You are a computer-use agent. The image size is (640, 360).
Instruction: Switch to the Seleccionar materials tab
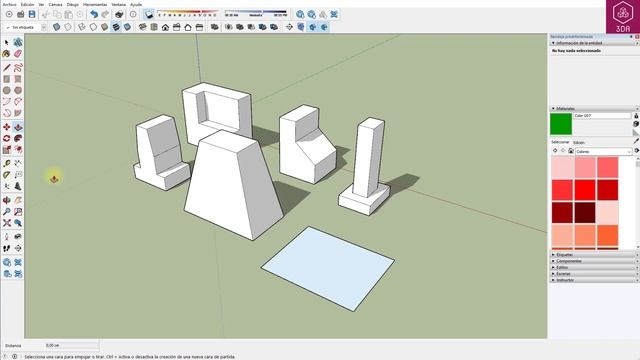(560, 142)
